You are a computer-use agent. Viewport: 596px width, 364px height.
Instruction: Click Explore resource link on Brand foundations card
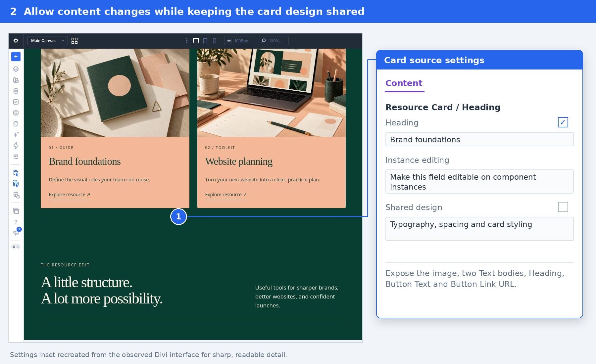(x=70, y=195)
